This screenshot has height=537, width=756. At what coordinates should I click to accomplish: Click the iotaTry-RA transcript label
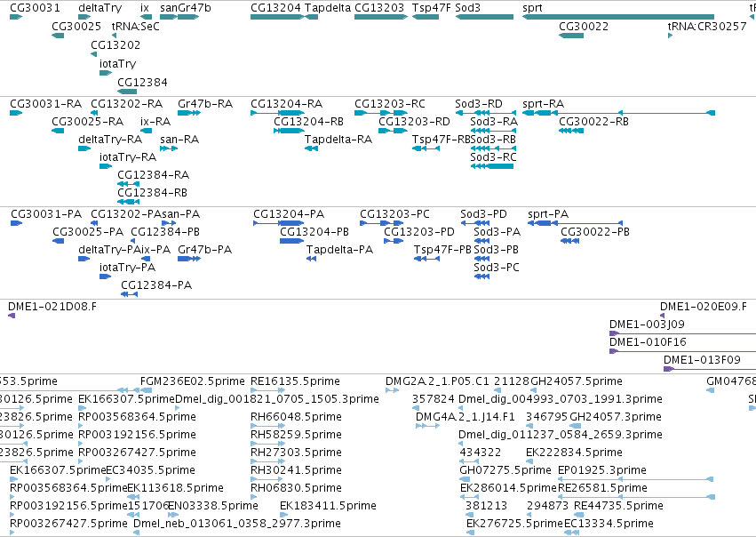128,157
